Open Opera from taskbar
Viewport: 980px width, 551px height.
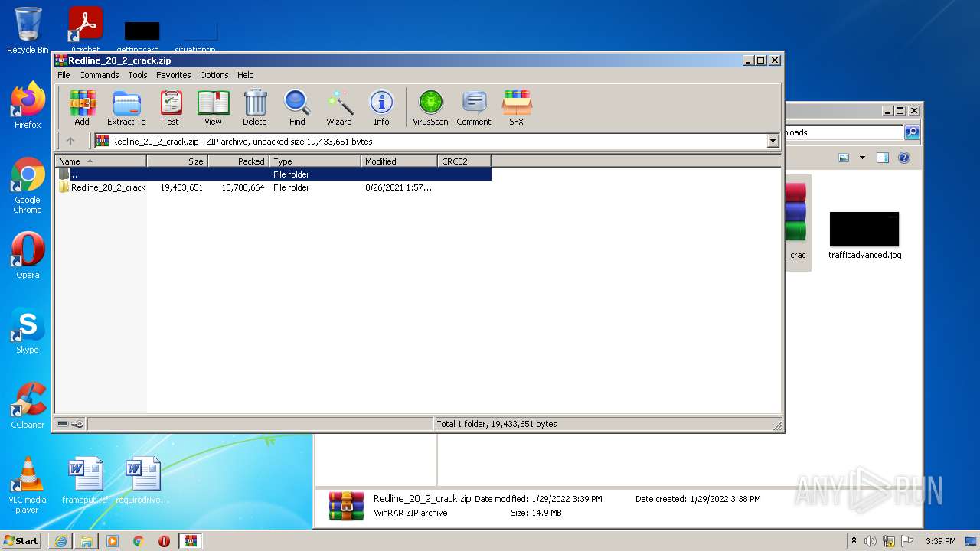tap(164, 541)
